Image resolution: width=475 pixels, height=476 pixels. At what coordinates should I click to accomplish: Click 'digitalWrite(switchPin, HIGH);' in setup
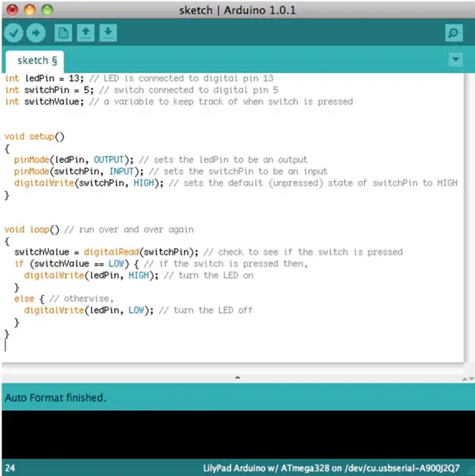click(x=88, y=183)
